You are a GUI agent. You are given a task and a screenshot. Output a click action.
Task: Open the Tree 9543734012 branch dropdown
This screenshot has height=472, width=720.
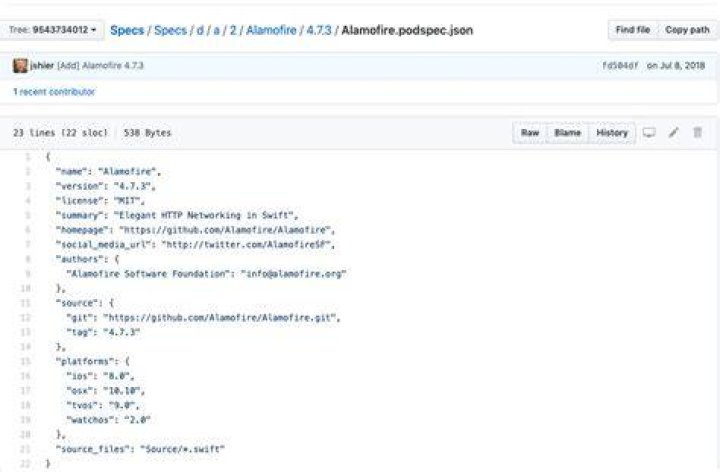pos(52,30)
